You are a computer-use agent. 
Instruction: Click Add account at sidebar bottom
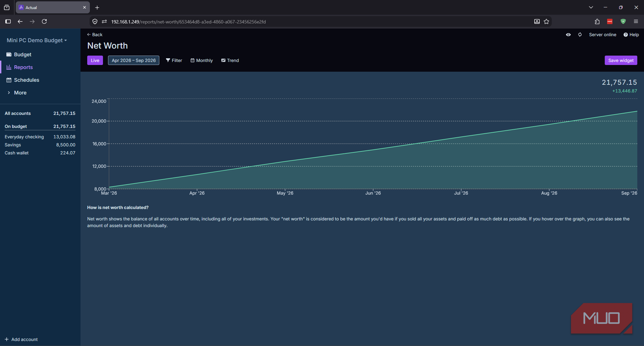[x=21, y=339]
